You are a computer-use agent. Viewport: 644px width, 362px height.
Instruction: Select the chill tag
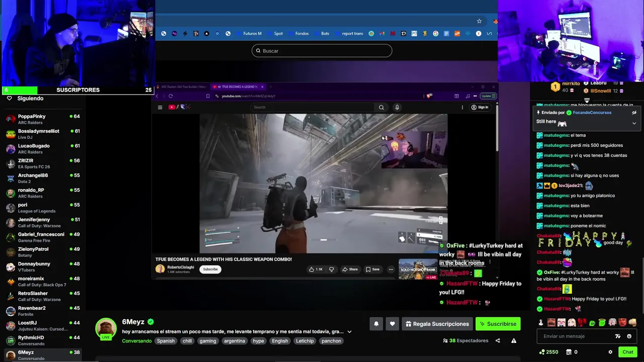coord(187,341)
